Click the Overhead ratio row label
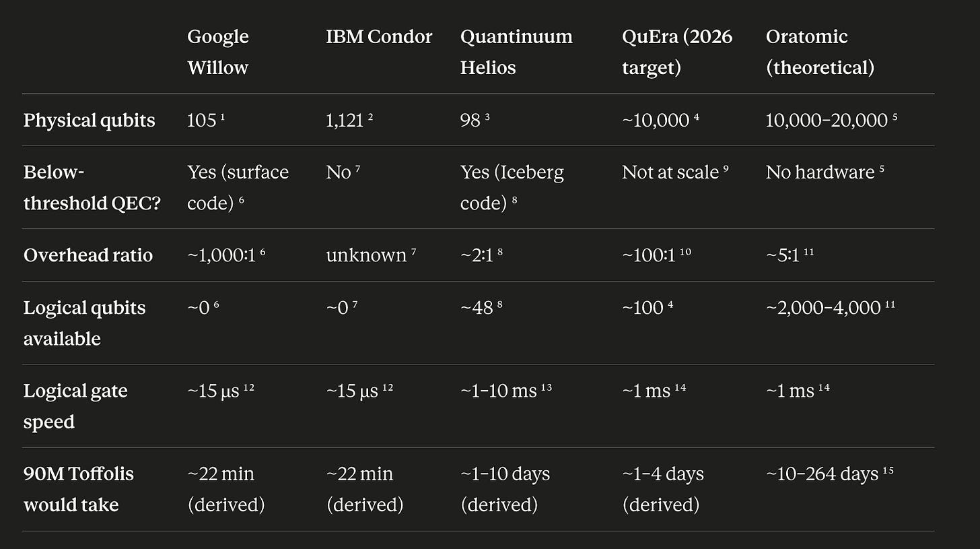Image resolution: width=980 pixels, height=549 pixels. pos(88,255)
